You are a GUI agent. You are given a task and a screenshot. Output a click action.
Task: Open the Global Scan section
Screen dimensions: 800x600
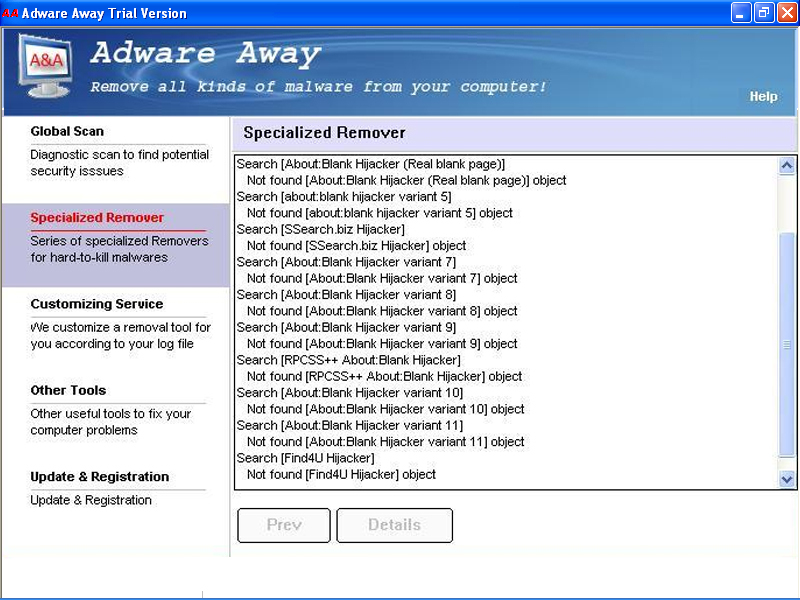click(x=67, y=131)
